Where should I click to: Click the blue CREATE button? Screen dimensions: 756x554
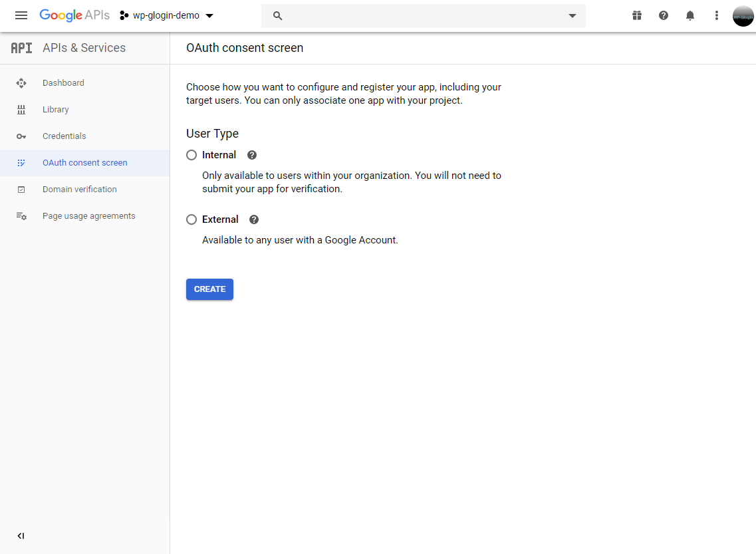tap(209, 289)
